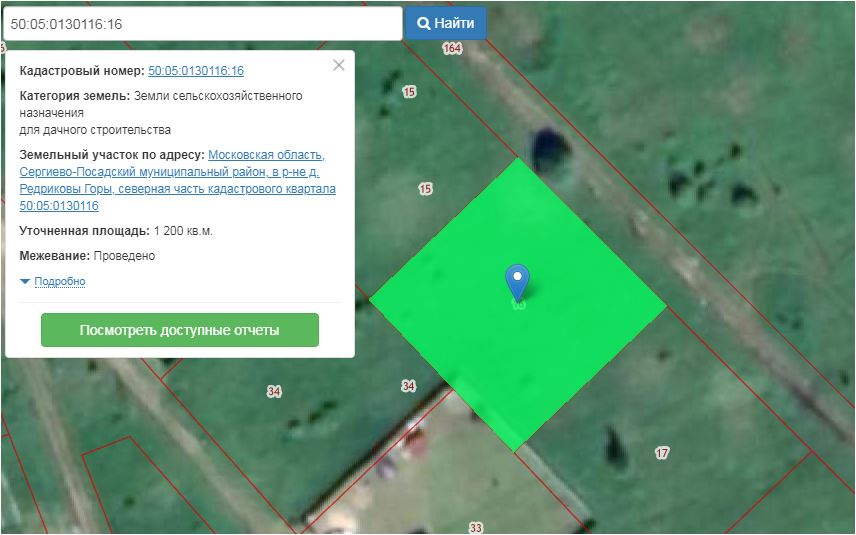Image resolution: width=856 pixels, height=535 pixels.
Task: Click the blue map pin marker
Action: point(517,281)
